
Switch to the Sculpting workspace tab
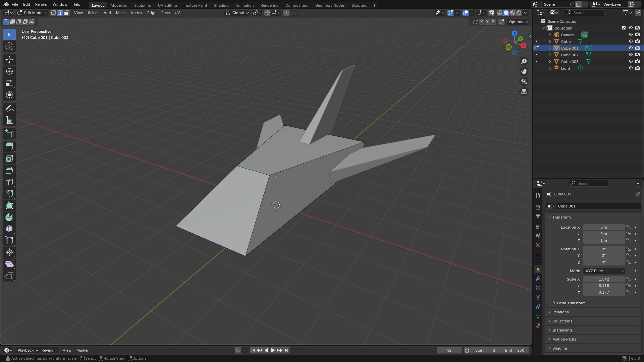pos(142,5)
